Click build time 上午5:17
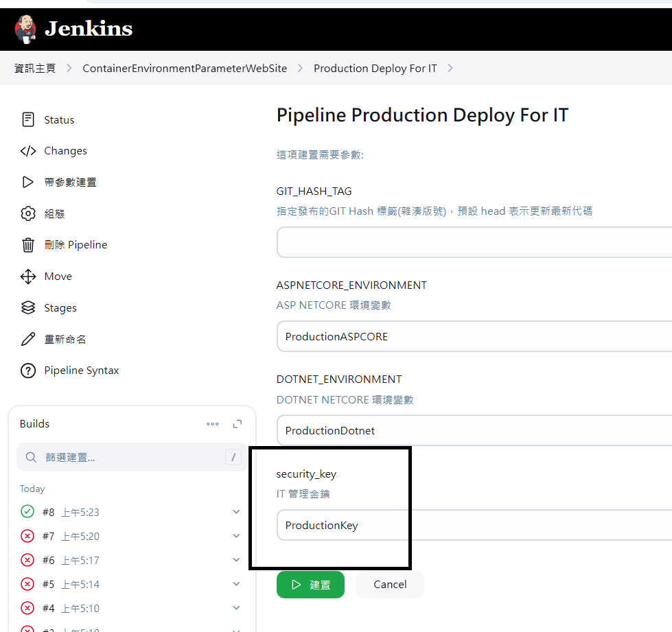672x632 pixels. [80, 560]
